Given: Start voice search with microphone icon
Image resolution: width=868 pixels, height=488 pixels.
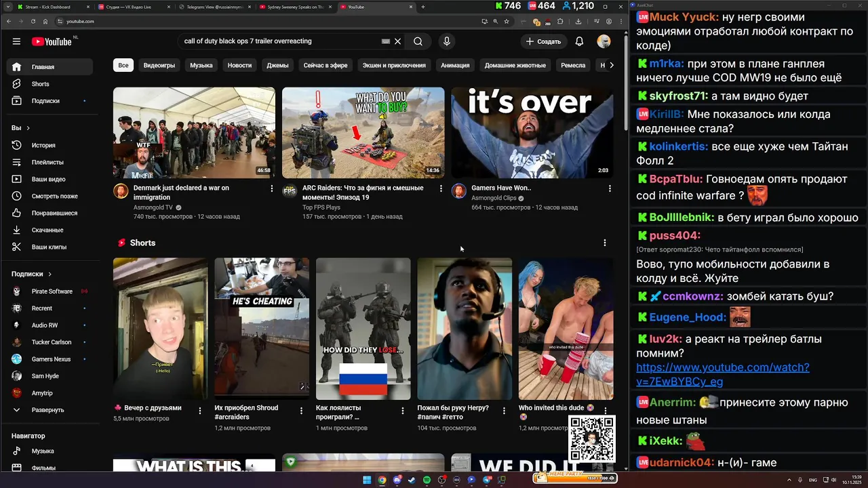Looking at the screenshot, I should click(x=446, y=41).
